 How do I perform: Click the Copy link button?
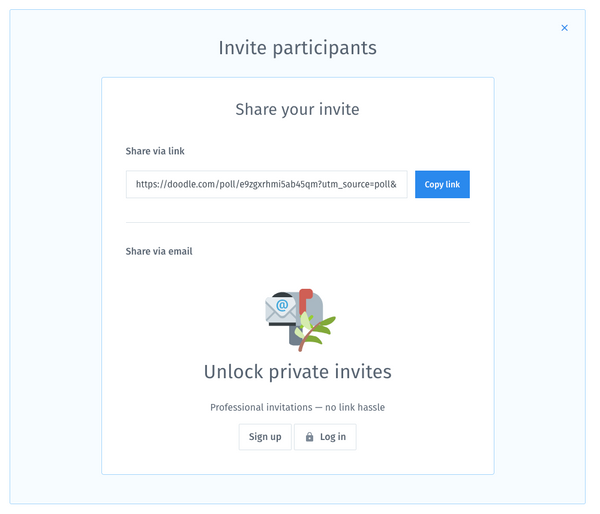(x=442, y=185)
